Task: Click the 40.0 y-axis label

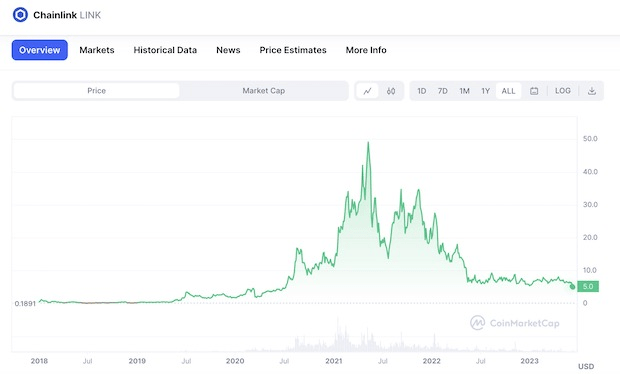Action: click(590, 172)
